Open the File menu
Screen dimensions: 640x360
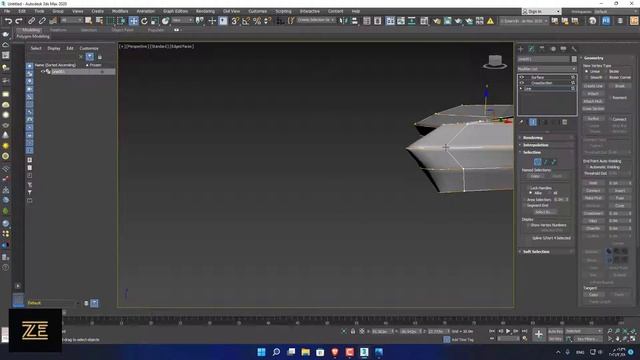click(x=7, y=11)
